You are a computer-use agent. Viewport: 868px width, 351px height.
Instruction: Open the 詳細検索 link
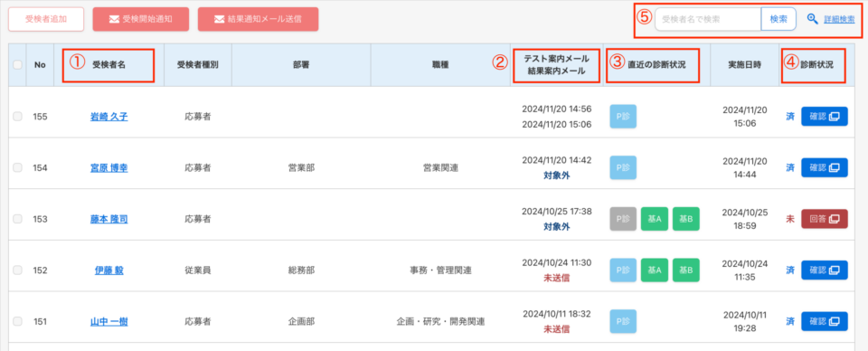[x=839, y=19]
